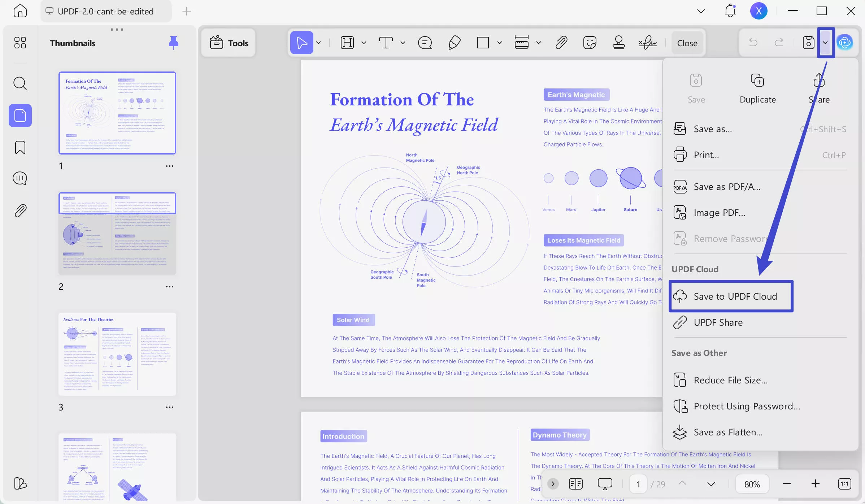Choose the pencil drawing tool
865x504 pixels.
pyautogui.click(x=454, y=43)
